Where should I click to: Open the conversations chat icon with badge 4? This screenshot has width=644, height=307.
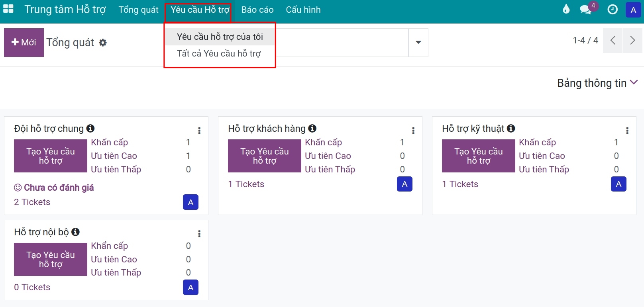pos(586,10)
